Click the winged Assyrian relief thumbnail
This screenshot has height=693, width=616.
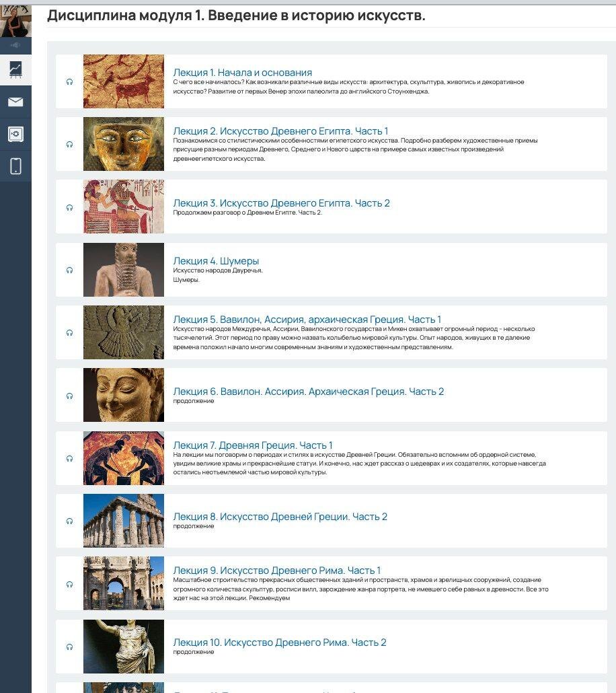[x=124, y=332]
